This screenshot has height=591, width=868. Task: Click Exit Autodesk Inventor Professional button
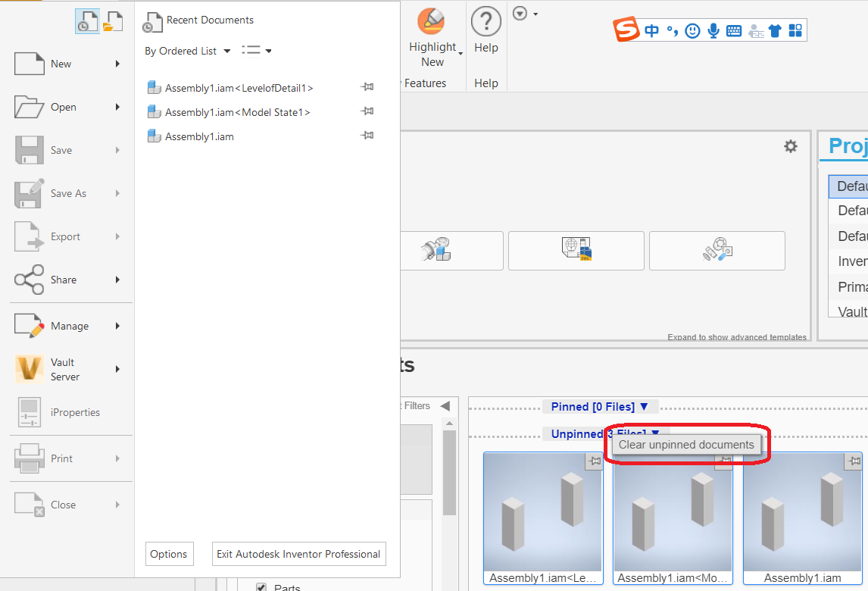(x=299, y=554)
